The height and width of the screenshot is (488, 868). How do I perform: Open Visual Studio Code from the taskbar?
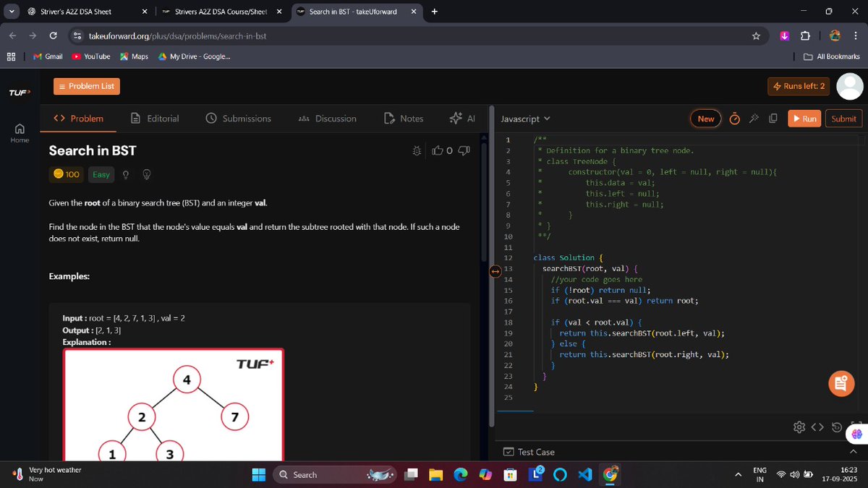[x=585, y=474]
